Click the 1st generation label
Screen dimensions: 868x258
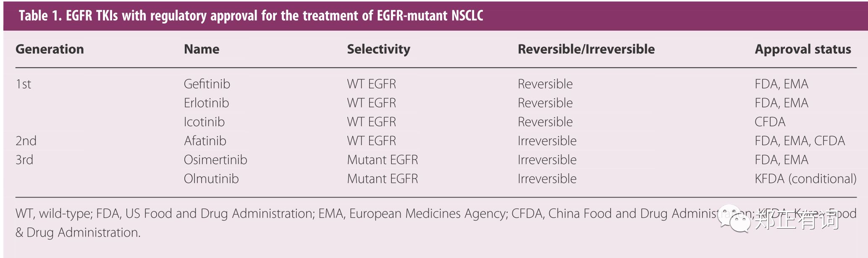click(24, 84)
